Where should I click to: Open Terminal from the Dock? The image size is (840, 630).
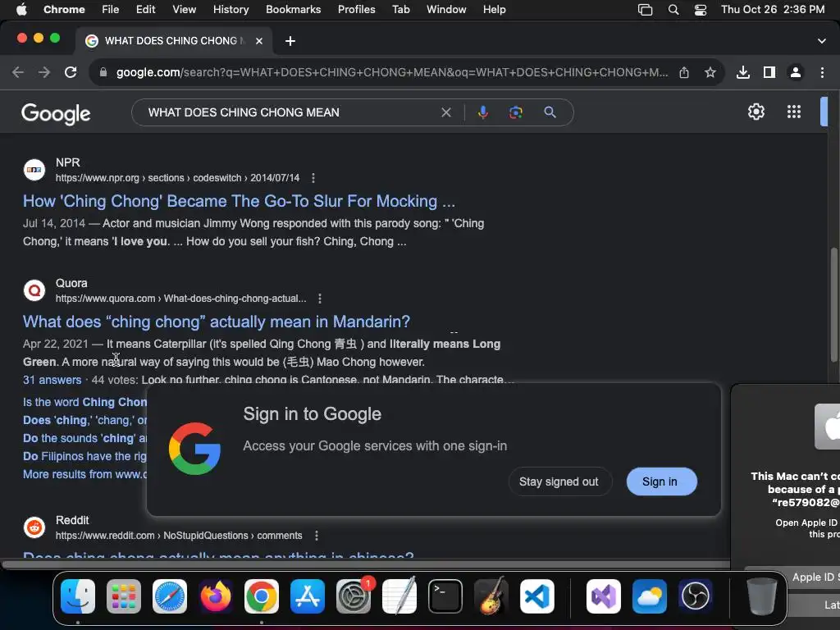click(x=445, y=596)
